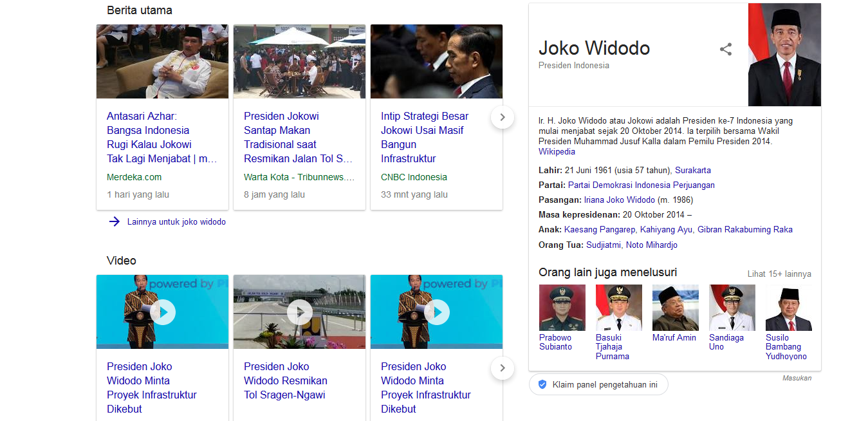Click Prabowo Subianto name link
Viewport: 868px width, 421px height.
tap(555, 342)
